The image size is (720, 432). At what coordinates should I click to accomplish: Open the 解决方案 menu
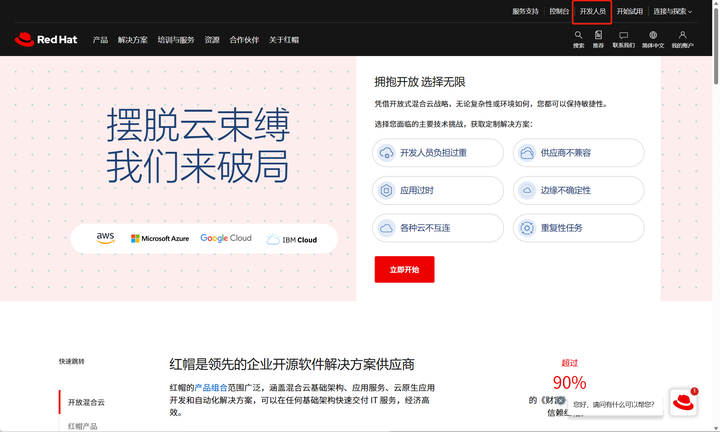[x=133, y=40]
